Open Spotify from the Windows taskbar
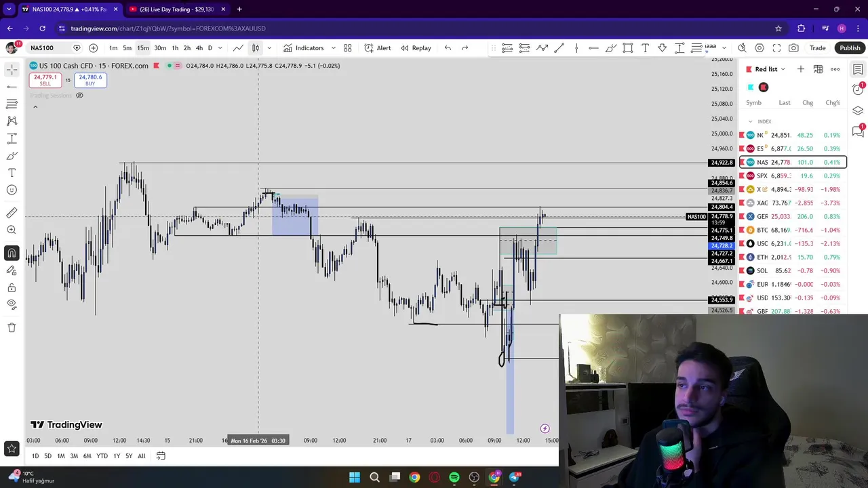Viewport: 868px width, 488px height. tap(454, 477)
